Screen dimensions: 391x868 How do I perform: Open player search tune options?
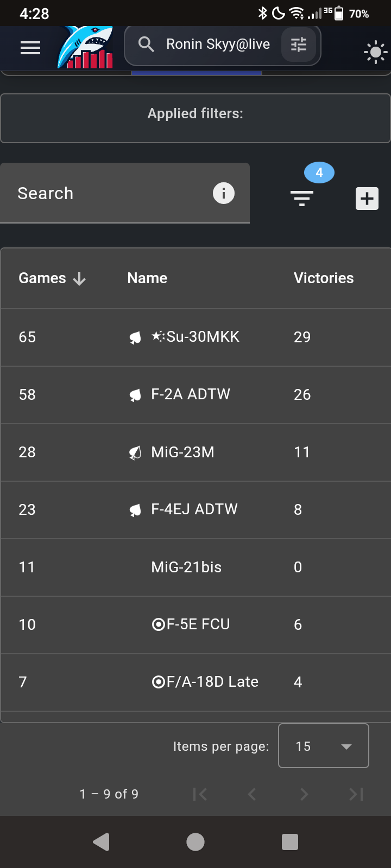click(x=299, y=44)
